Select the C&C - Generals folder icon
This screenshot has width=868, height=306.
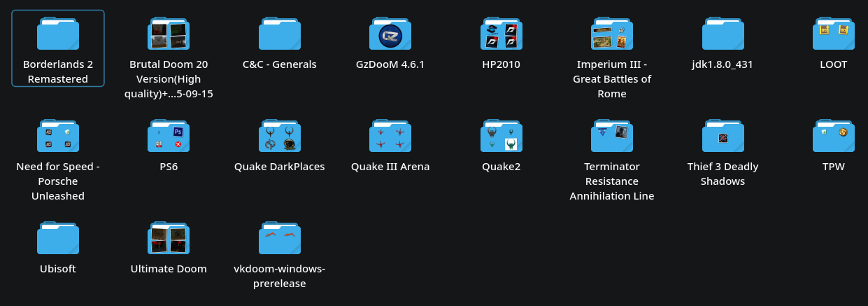pos(280,33)
